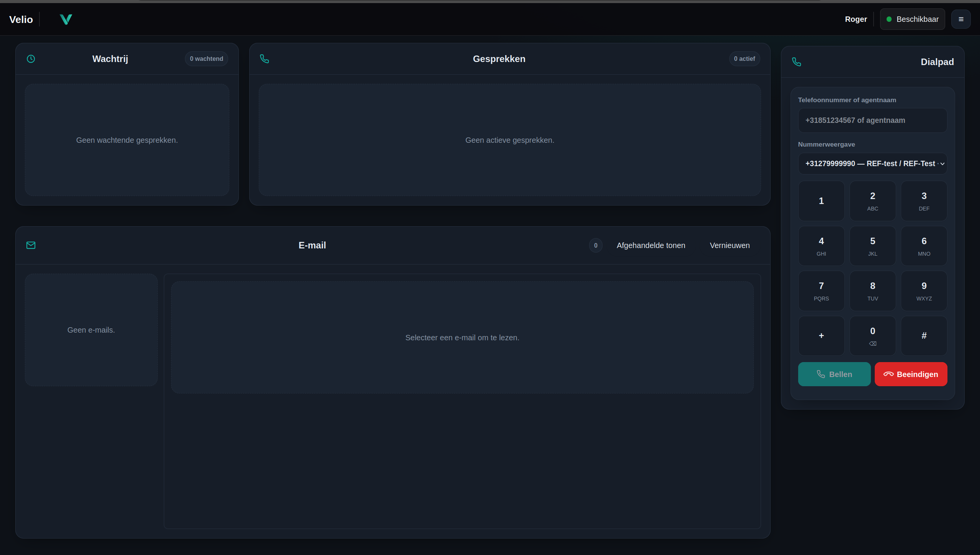Toggle Afgehandelde tonen in E-mail panel
The image size is (980, 555).
(651, 245)
